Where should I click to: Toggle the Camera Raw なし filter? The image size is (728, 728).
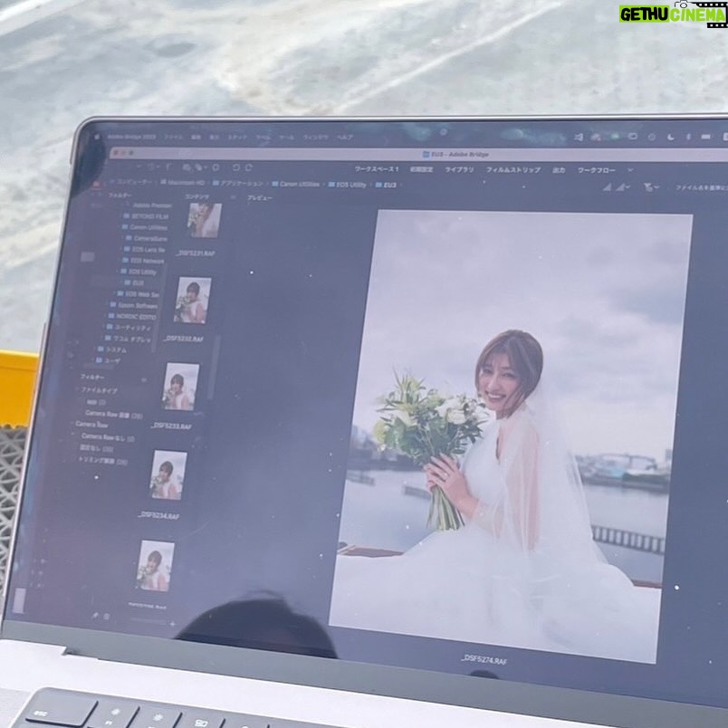click(108, 438)
